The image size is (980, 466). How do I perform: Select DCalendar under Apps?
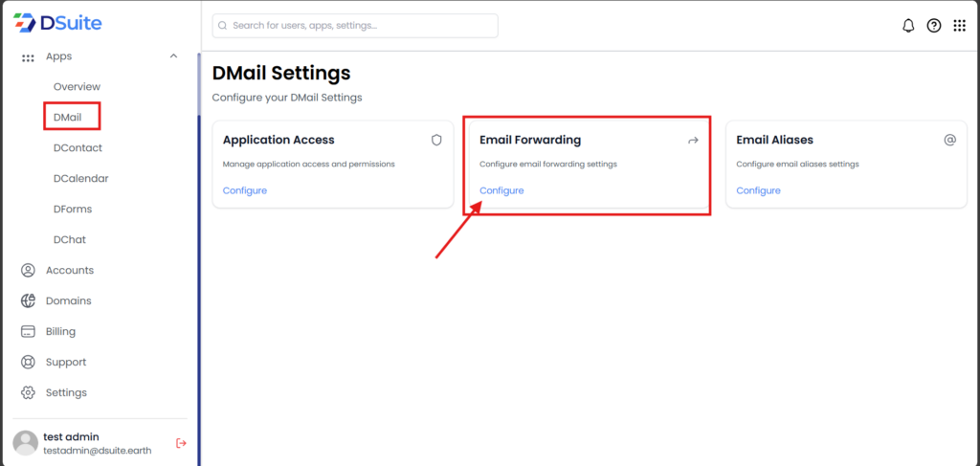pyautogui.click(x=80, y=178)
